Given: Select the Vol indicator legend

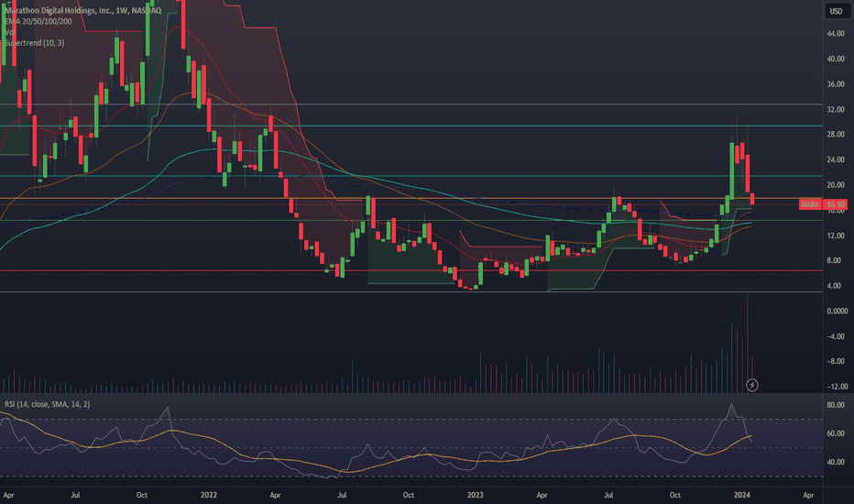Looking at the screenshot, I should click(x=9, y=32).
